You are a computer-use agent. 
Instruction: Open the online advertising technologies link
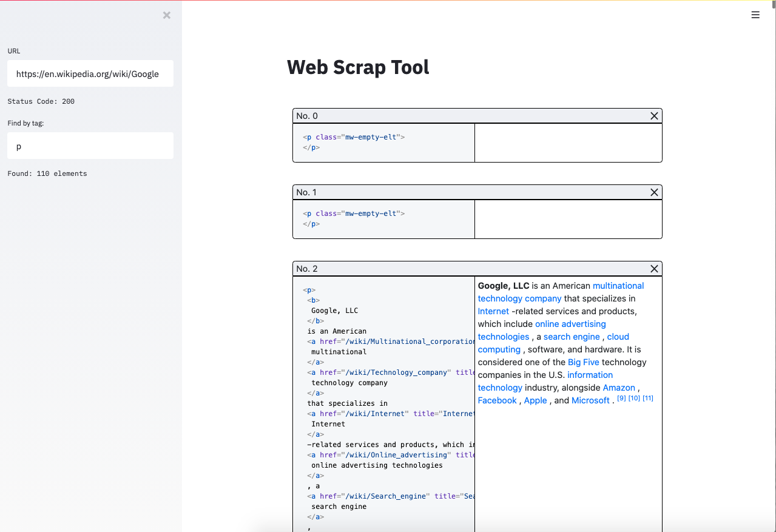point(542,331)
